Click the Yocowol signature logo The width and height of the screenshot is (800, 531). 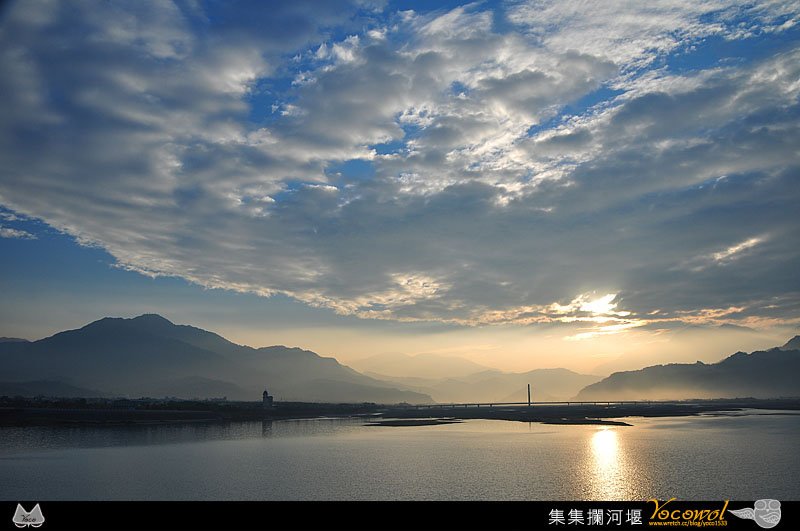point(688,510)
